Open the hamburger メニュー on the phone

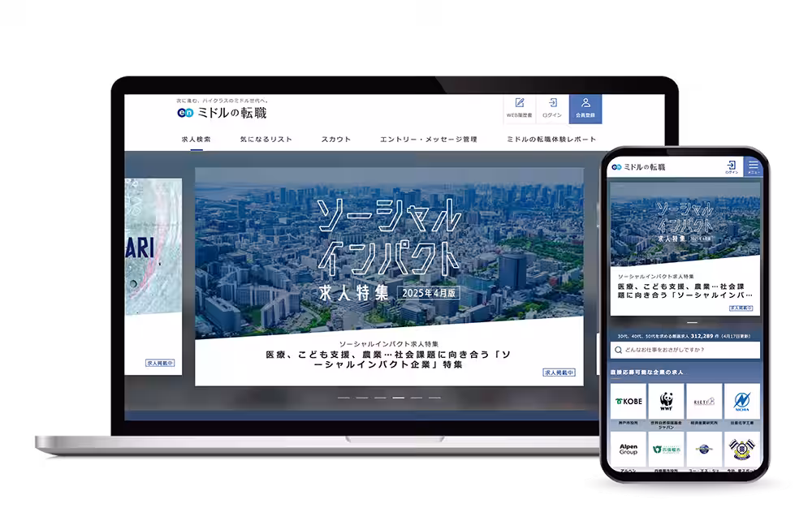[x=754, y=166]
